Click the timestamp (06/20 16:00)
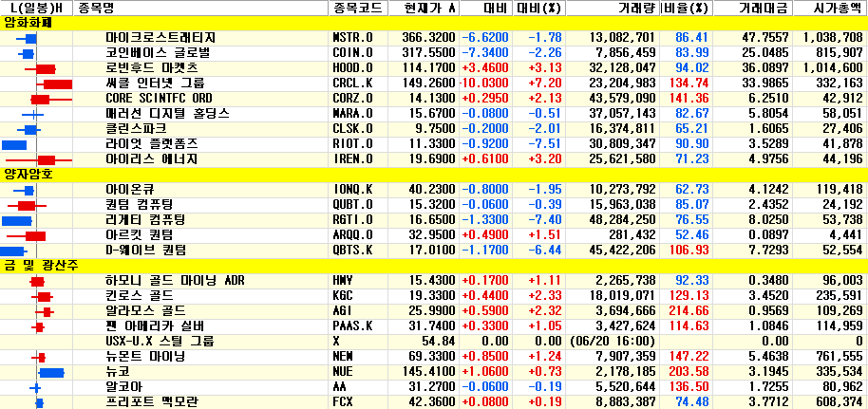 (613, 341)
